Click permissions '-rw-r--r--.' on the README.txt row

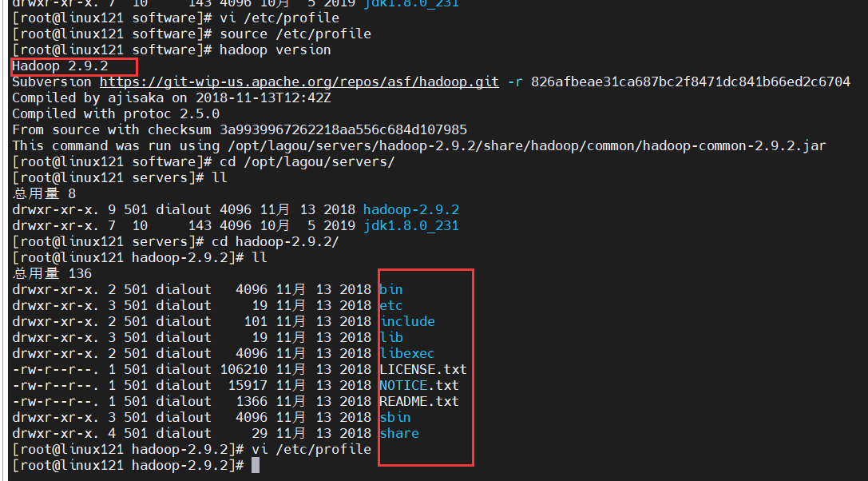pyautogui.click(x=56, y=401)
